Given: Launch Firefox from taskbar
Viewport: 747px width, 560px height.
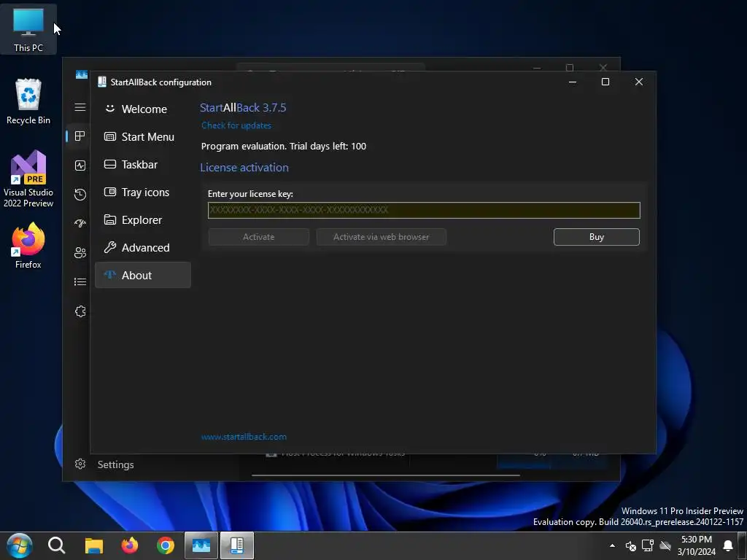Looking at the screenshot, I should [130, 545].
